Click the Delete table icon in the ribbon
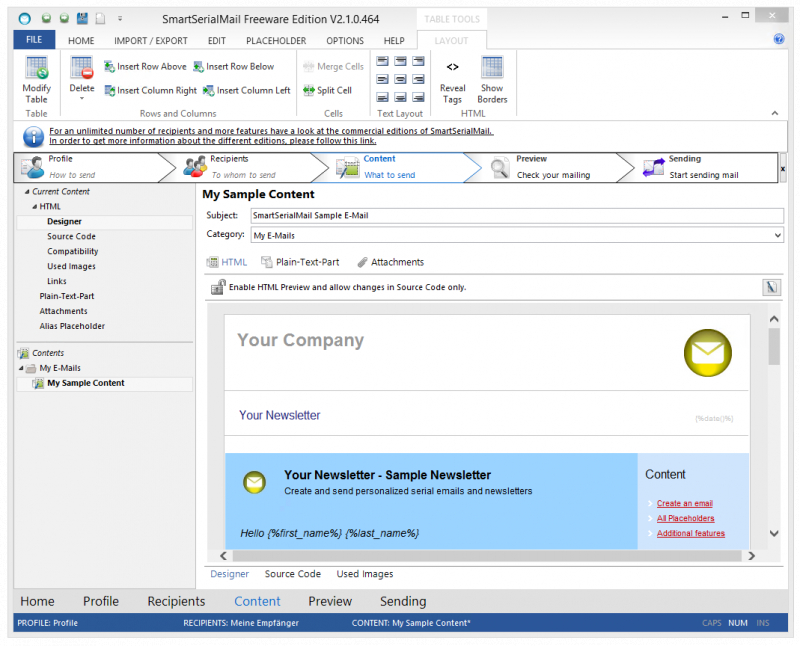The width and height of the screenshot is (800, 646). coord(82,68)
